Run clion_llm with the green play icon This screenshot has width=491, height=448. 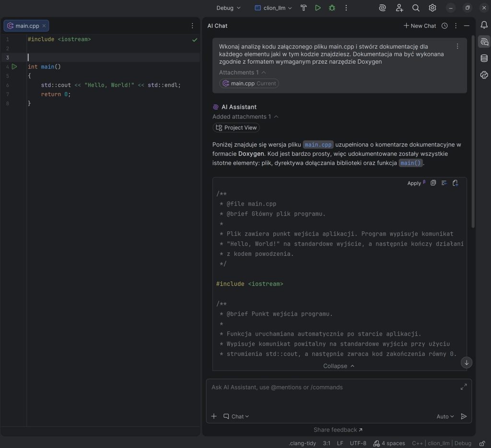coord(318,8)
